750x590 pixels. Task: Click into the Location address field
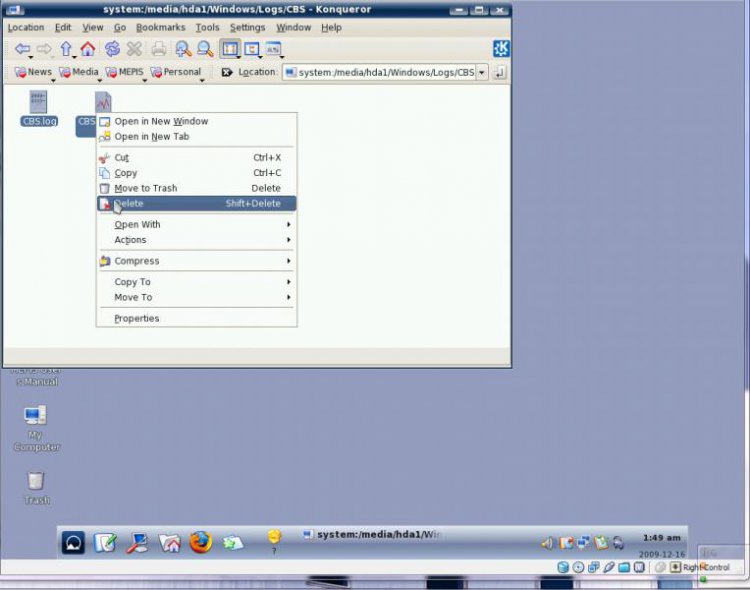[379, 73]
